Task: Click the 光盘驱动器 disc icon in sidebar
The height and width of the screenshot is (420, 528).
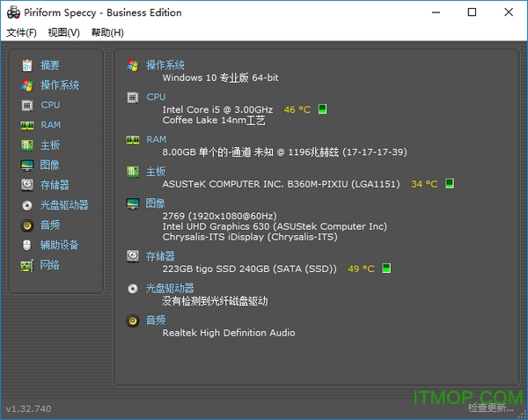Action: click(x=27, y=205)
